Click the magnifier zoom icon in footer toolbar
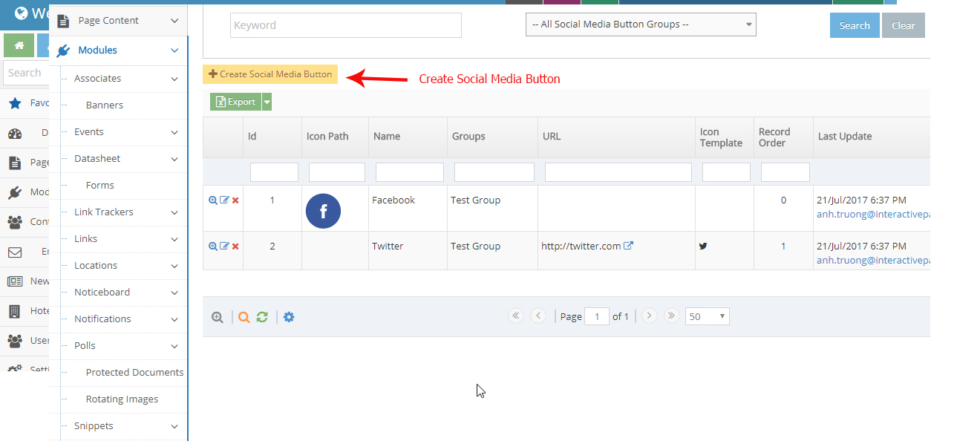The width and height of the screenshot is (980, 444). (217, 316)
